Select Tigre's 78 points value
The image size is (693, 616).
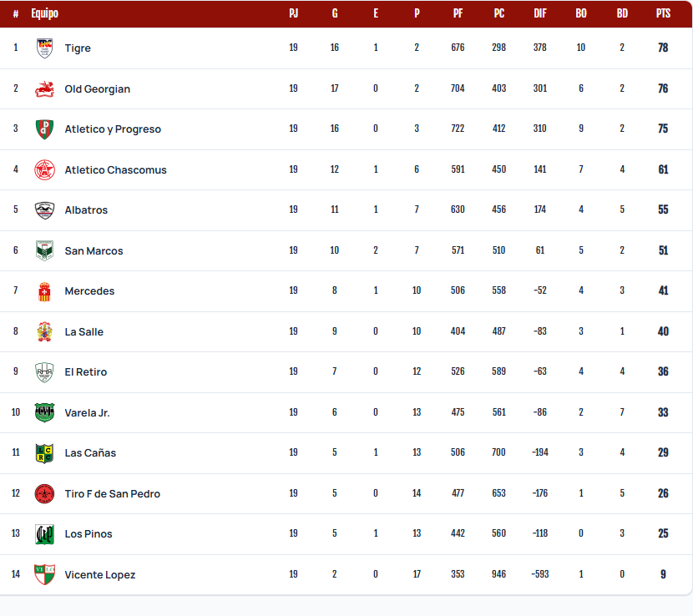(x=663, y=48)
